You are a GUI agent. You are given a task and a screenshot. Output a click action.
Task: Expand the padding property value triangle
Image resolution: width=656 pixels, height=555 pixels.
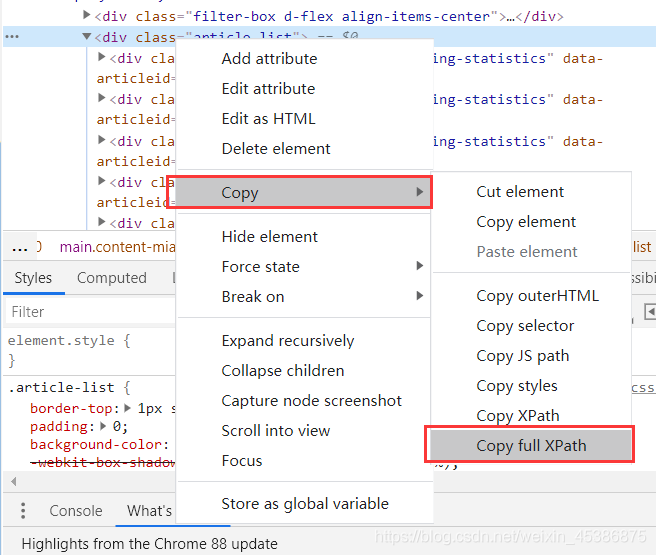103,426
